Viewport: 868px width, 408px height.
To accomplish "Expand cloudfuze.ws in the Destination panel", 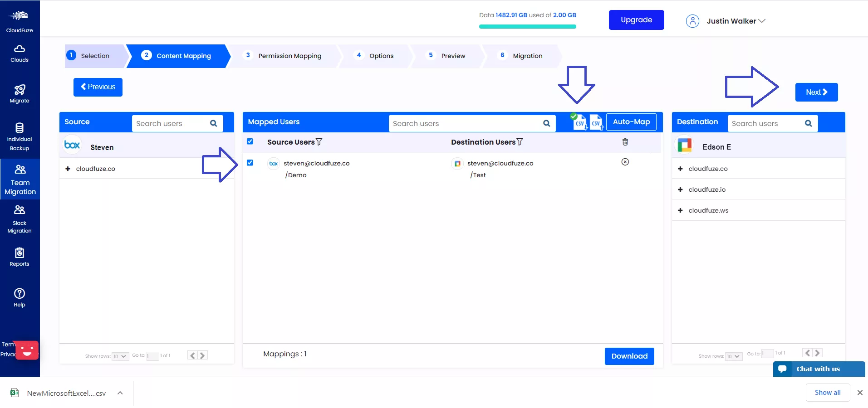I will click(x=680, y=210).
